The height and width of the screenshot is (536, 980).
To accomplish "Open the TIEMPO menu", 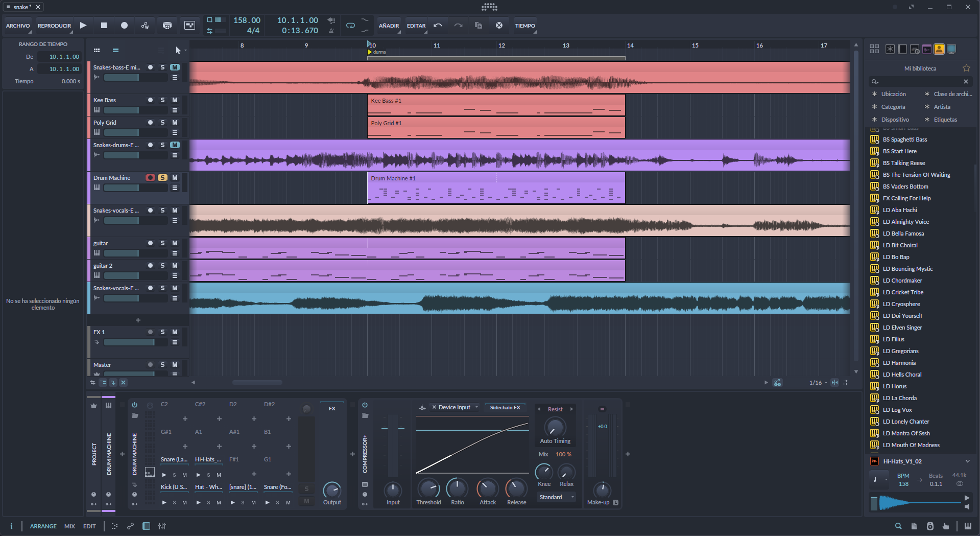I will click(525, 26).
